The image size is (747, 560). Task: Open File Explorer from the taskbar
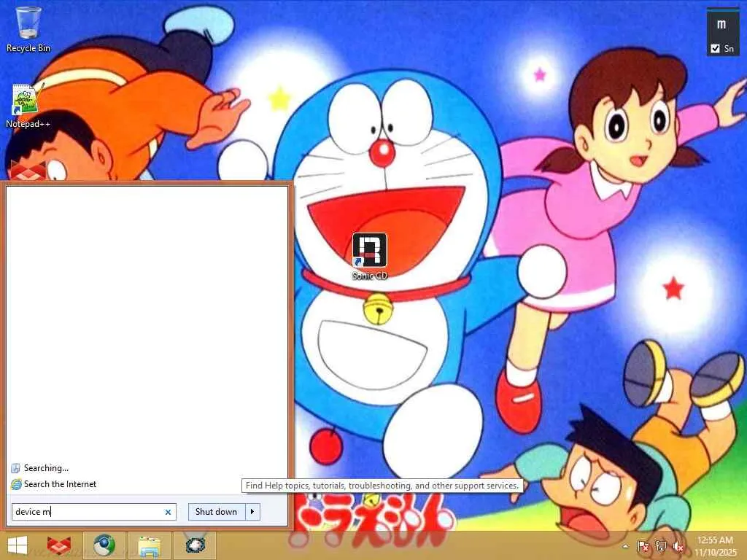[x=149, y=545]
